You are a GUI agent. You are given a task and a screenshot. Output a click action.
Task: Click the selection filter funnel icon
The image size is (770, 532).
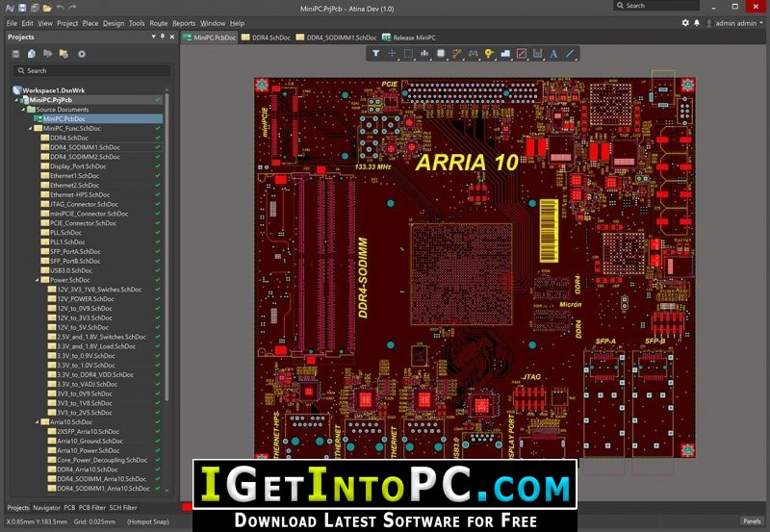click(375, 54)
